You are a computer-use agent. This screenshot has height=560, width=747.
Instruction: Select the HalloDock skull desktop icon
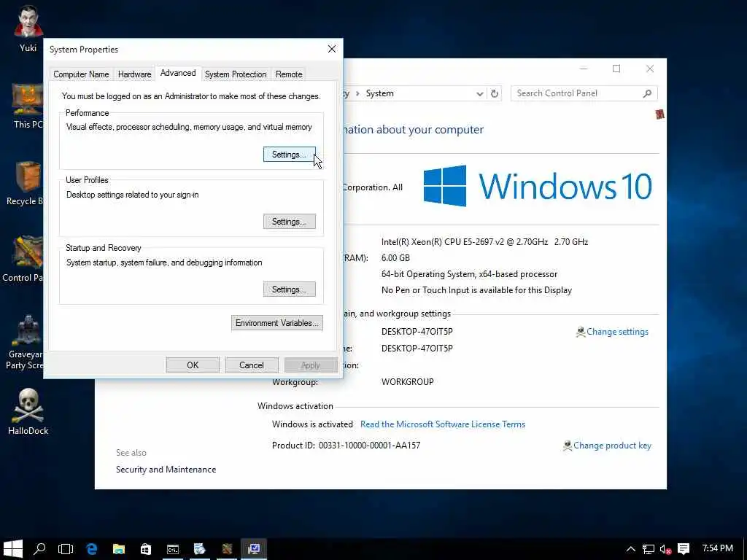pyautogui.click(x=28, y=412)
